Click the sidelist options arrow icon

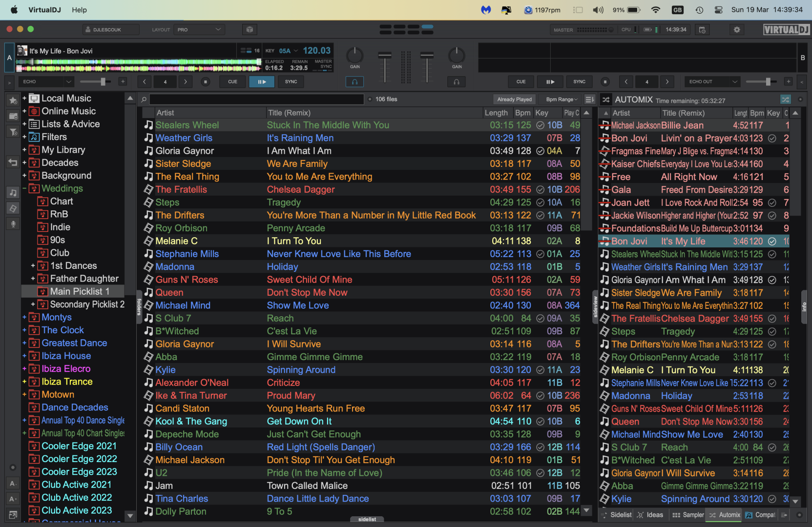point(784,515)
